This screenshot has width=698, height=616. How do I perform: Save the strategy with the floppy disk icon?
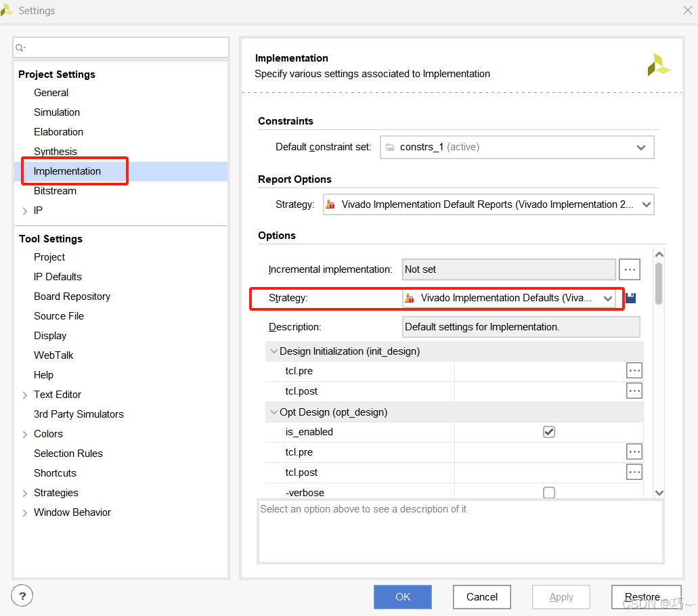[631, 299]
